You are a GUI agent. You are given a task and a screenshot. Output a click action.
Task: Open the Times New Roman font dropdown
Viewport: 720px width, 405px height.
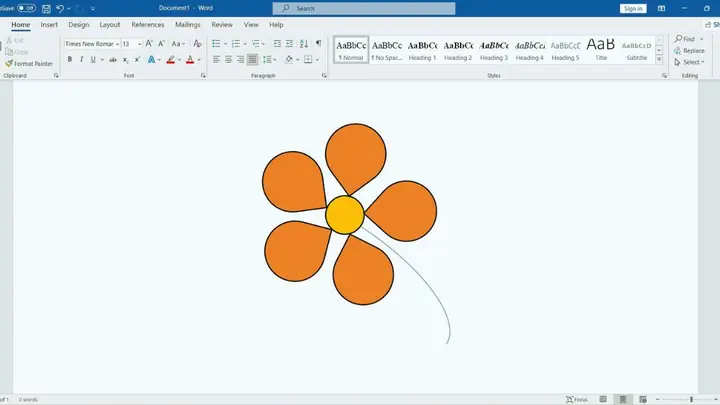(x=92, y=44)
